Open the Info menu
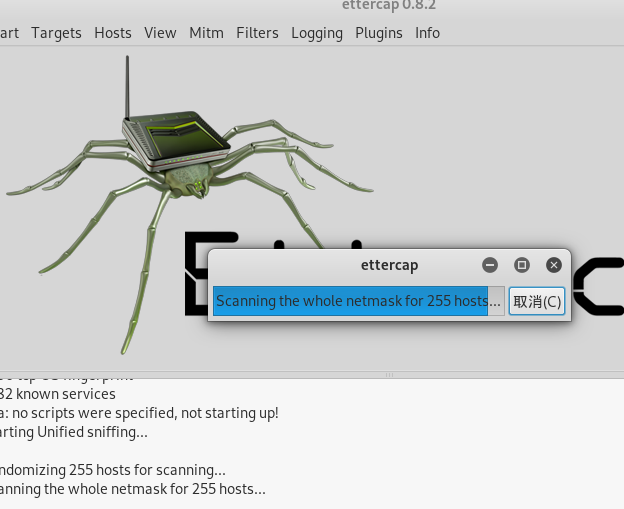This screenshot has height=509, width=624. [x=427, y=33]
